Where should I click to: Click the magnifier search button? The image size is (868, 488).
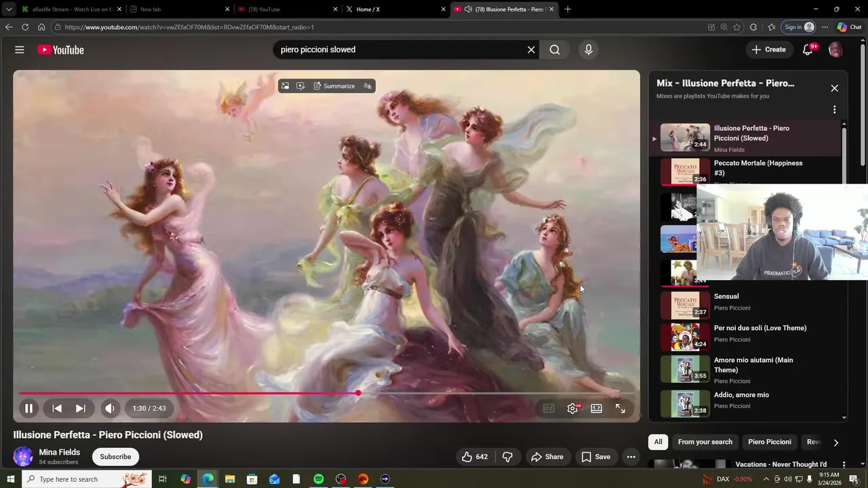coord(555,49)
